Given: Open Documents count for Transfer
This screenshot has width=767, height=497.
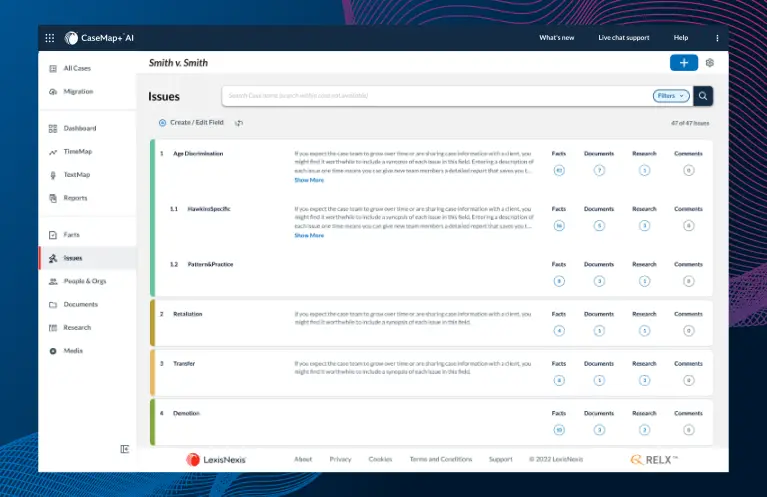Looking at the screenshot, I should click(599, 380).
